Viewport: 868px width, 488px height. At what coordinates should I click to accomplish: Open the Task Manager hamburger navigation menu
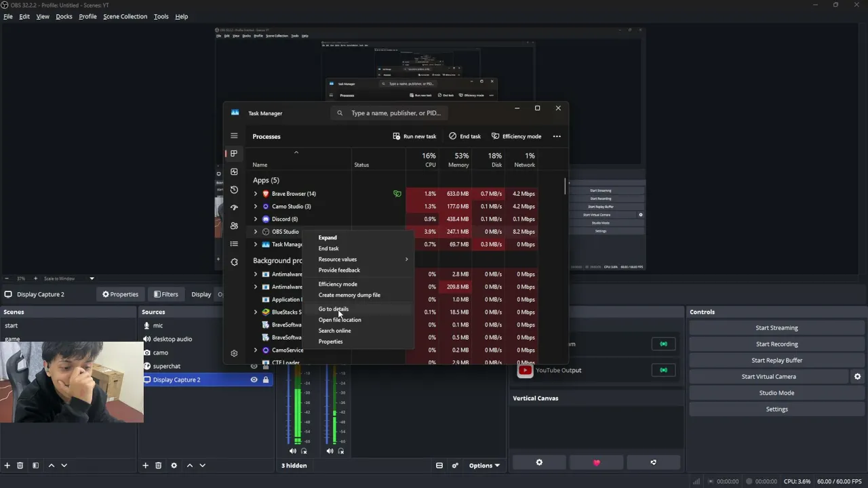[234, 136]
